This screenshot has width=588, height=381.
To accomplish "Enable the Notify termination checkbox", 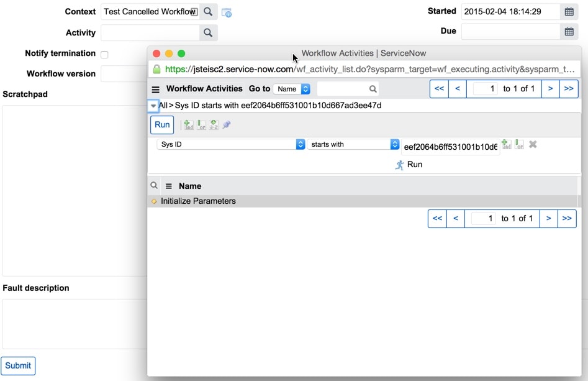I will 104,54.
